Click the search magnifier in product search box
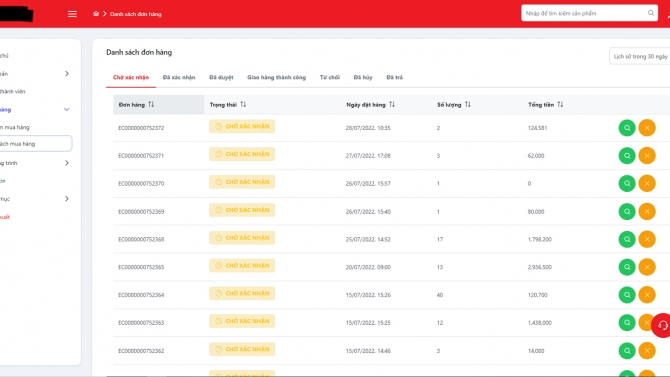The height and width of the screenshot is (377, 670). pos(651,13)
